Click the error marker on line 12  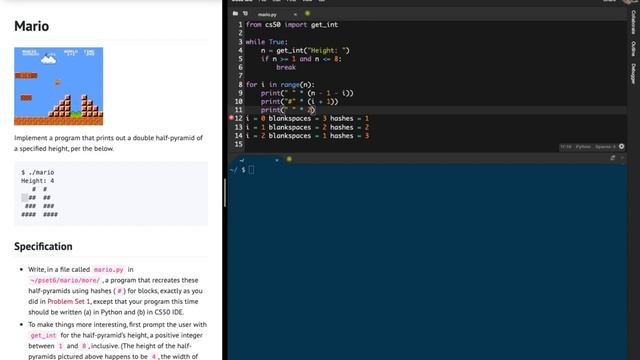pyautogui.click(x=231, y=118)
